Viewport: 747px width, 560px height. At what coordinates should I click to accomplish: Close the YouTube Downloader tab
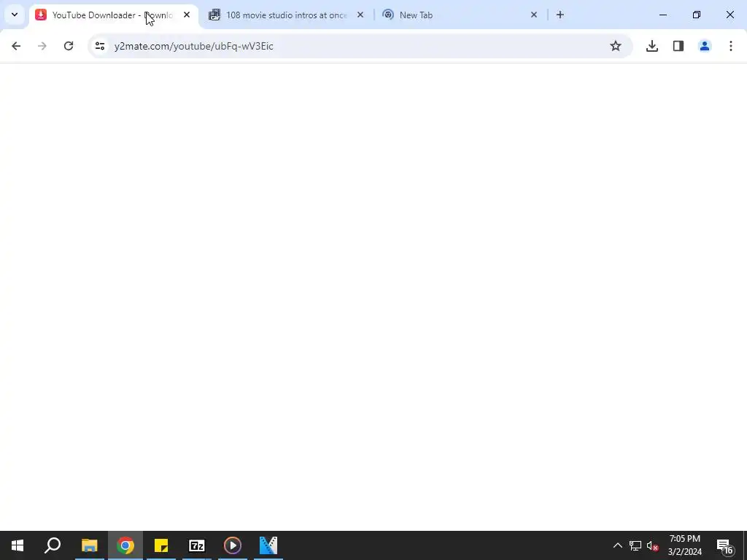click(x=187, y=15)
